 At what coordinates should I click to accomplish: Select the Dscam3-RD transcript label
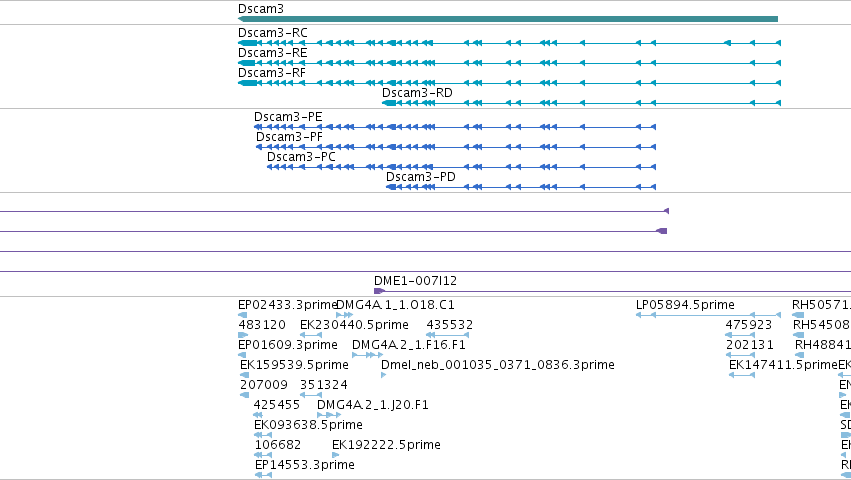[x=417, y=93]
